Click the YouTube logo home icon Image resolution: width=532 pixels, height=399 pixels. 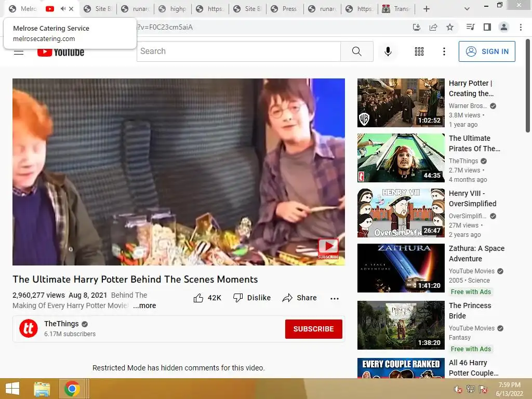coord(60,52)
